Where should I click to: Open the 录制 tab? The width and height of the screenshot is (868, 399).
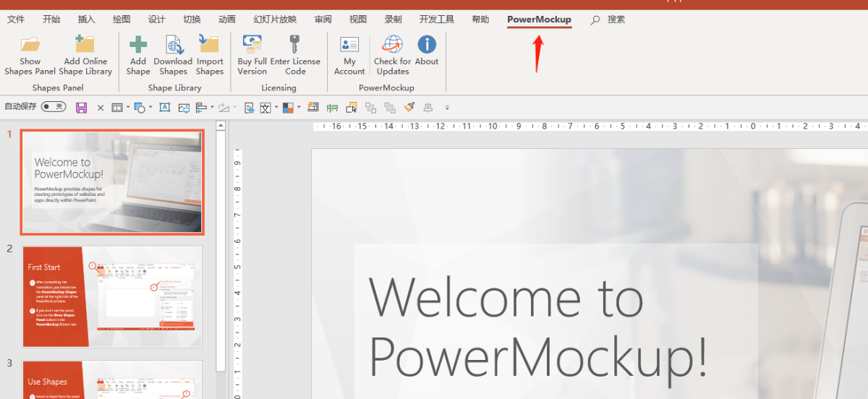pyautogui.click(x=393, y=20)
